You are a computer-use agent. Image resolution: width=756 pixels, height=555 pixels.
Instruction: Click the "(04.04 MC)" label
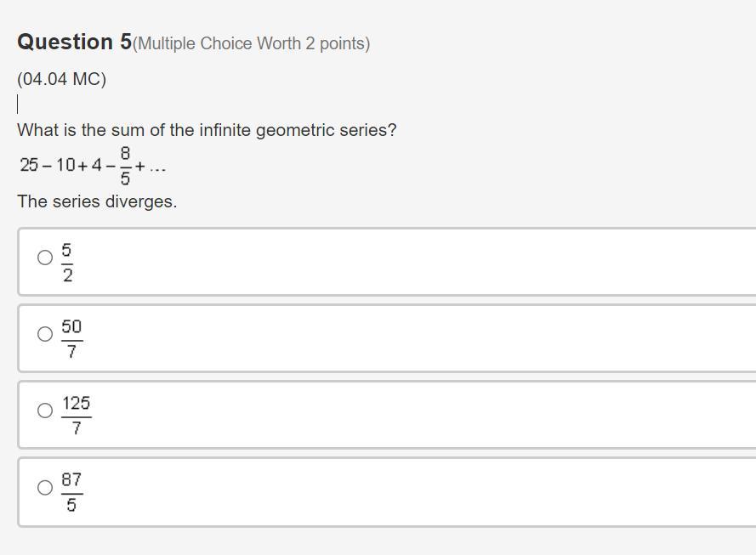[61, 79]
